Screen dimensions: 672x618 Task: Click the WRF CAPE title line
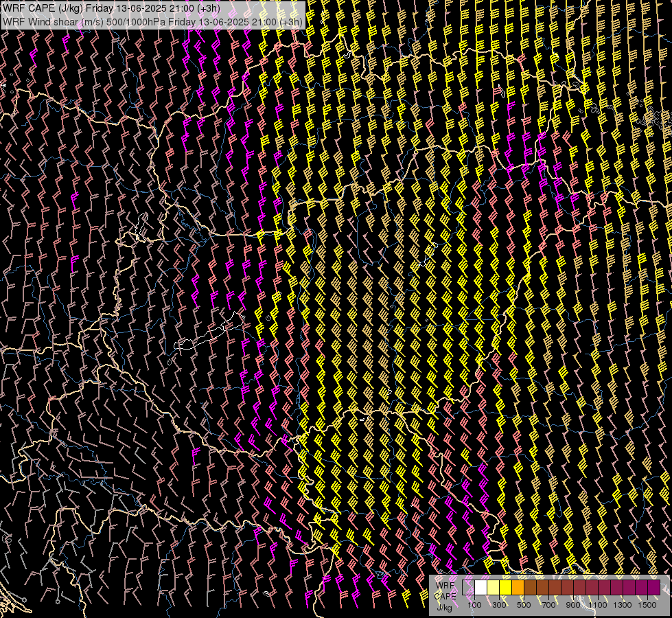[x=111, y=8]
